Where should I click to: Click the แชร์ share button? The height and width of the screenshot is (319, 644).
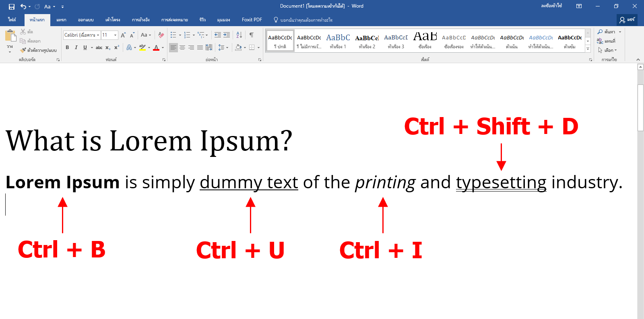pos(627,20)
